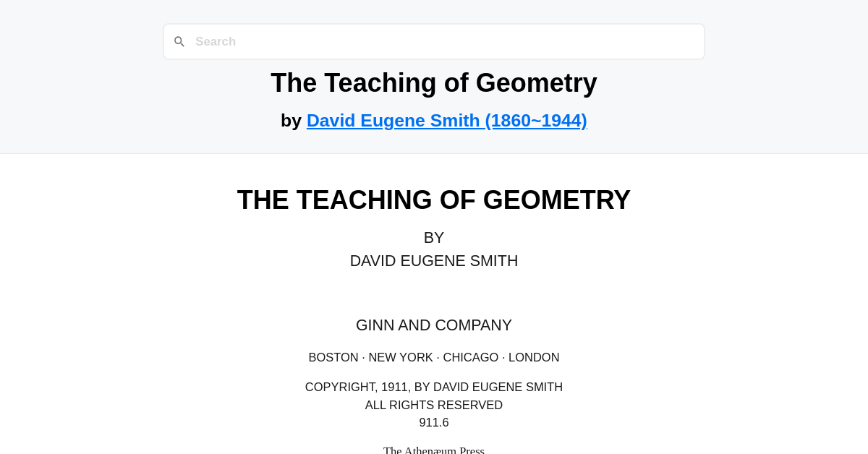
Task: Select the cities line BOSTON NEW YORK CHICAGO LONDON
Action: click(x=434, y=357)
